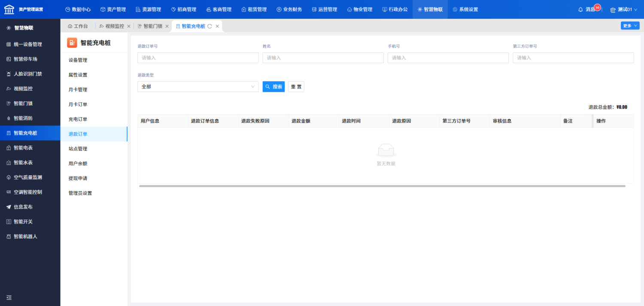This screenshot has width=644, height=306.
Task: Click the 退款失败原因 column header
Action: [x=263, y=121]
